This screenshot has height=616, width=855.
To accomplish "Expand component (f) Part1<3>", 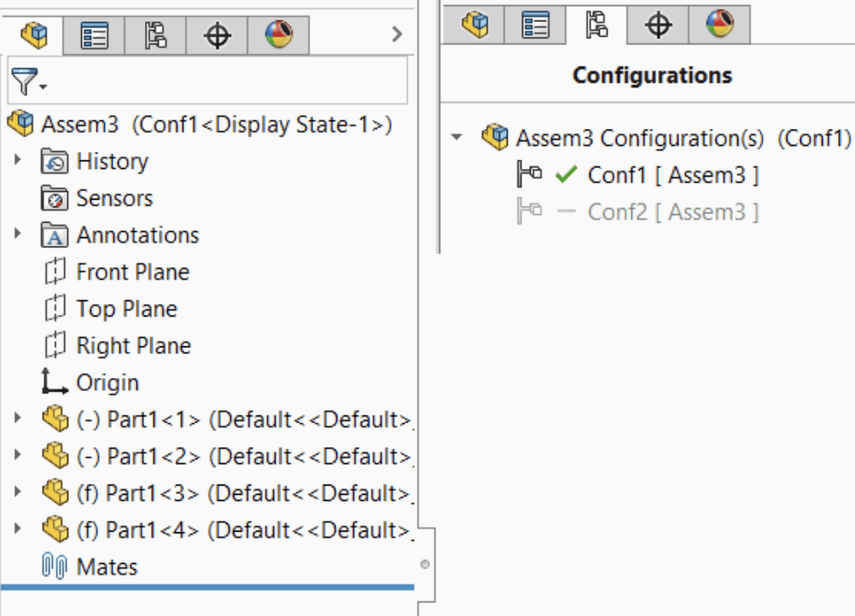I will [17, 491].
